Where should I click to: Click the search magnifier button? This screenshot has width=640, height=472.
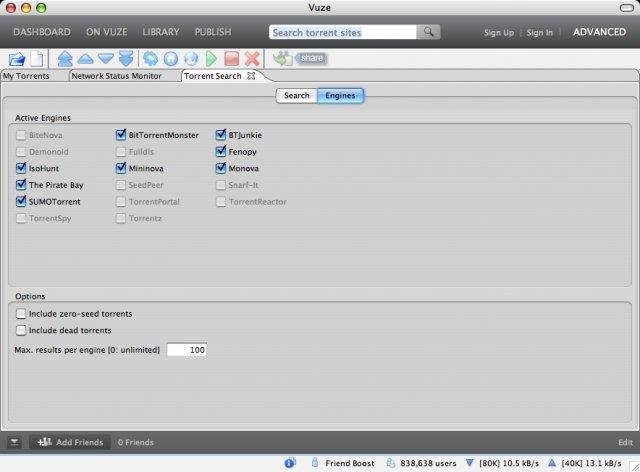[428, 32]
